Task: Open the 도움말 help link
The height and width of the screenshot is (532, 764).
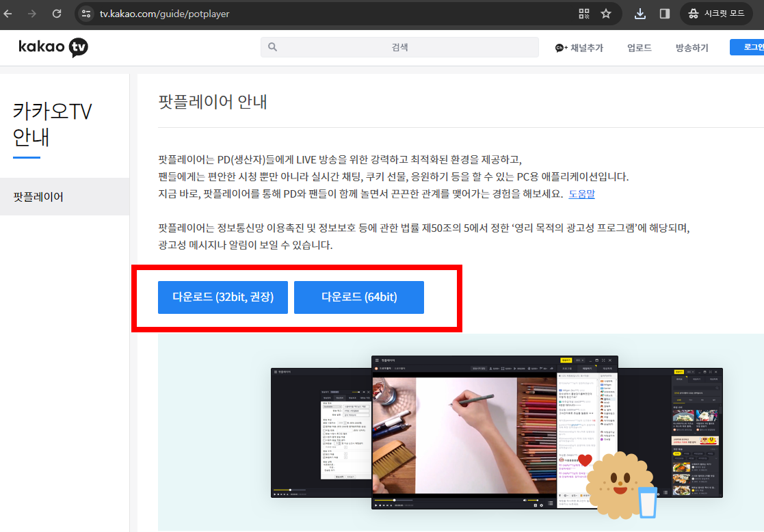Action: click(581, 194)
